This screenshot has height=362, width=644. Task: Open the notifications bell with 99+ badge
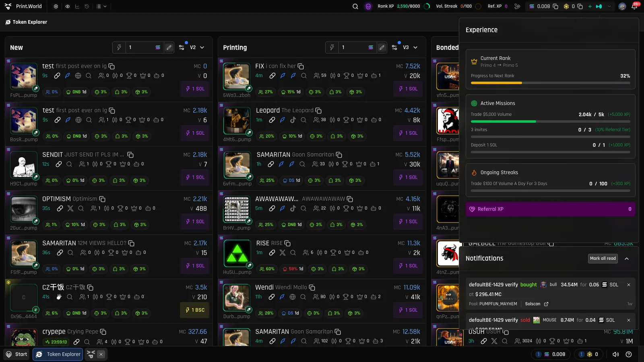[x=634, y=6]
